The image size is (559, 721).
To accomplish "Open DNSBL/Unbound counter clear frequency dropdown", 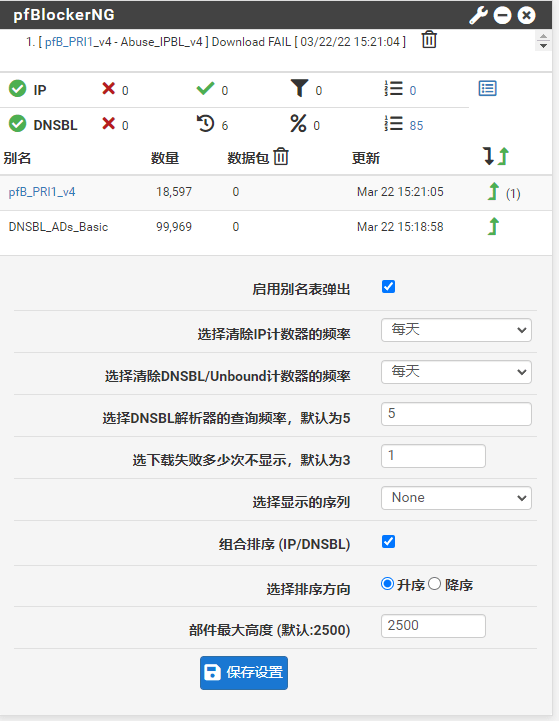I will click(456, 372).
